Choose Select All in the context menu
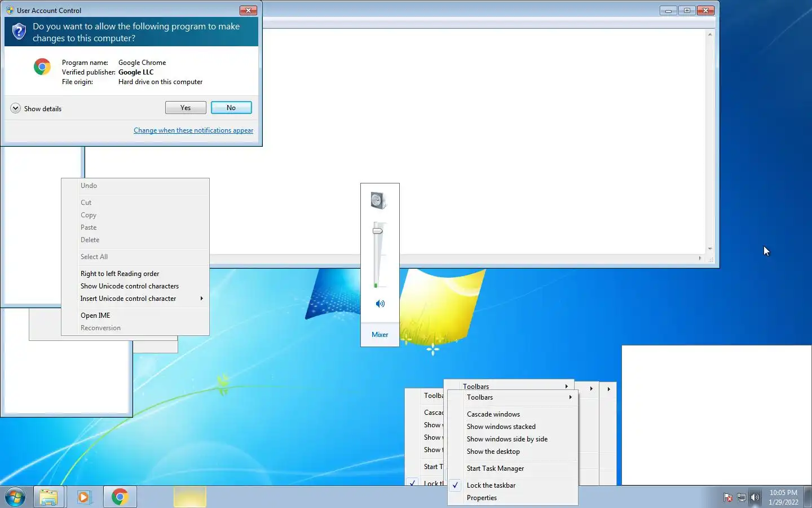 point(135,257)
